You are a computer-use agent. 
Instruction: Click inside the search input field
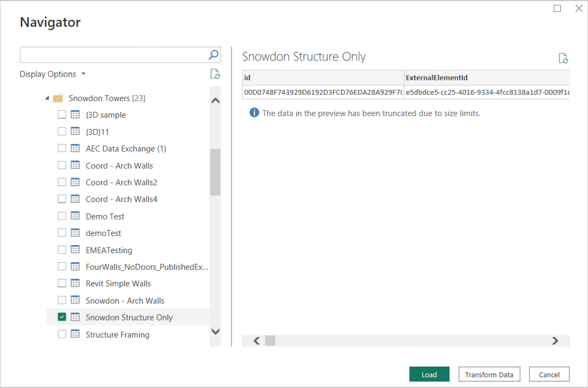(113, 55)
